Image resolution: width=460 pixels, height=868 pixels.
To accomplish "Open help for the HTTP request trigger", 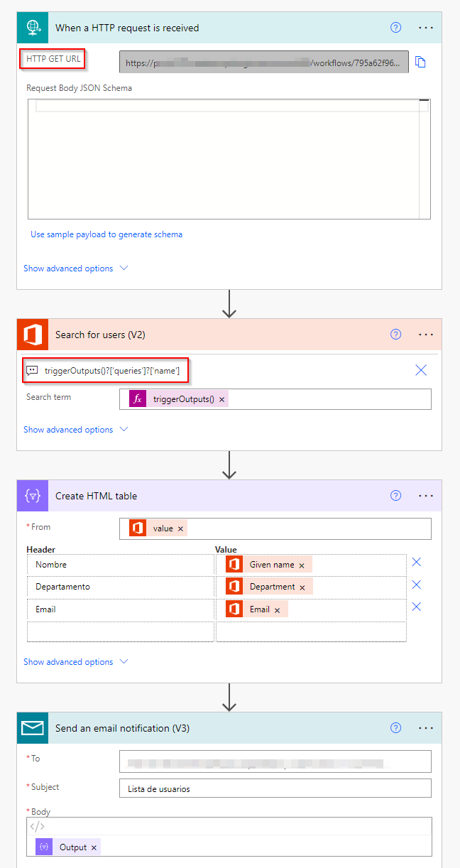I will (x=396, y=28).
